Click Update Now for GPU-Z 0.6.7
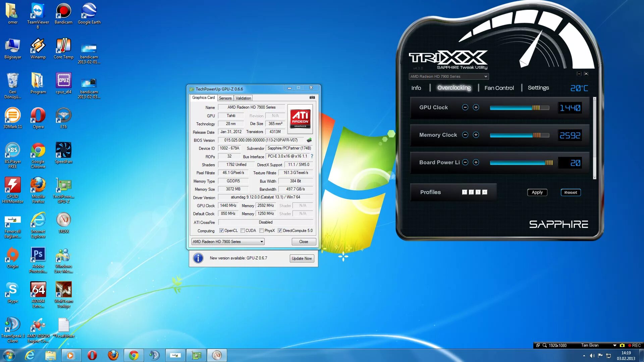 [302, 258]
